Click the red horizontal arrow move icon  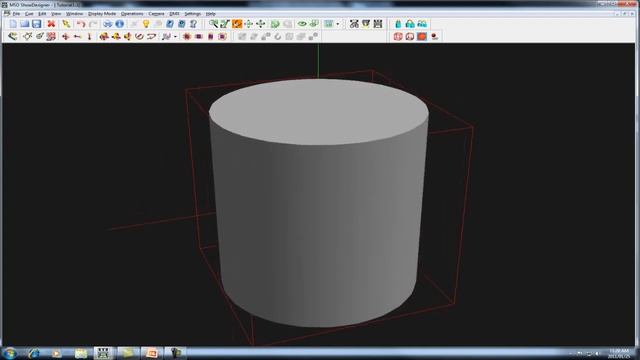[77, 37]
